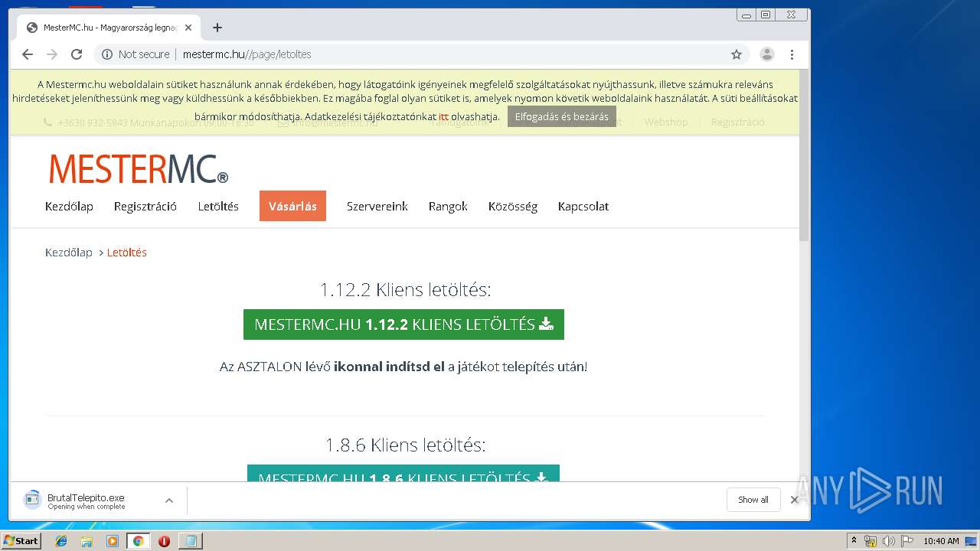Open the Szervereink menu item
Viewport: 980px width, 551px height.
[377, 207]
